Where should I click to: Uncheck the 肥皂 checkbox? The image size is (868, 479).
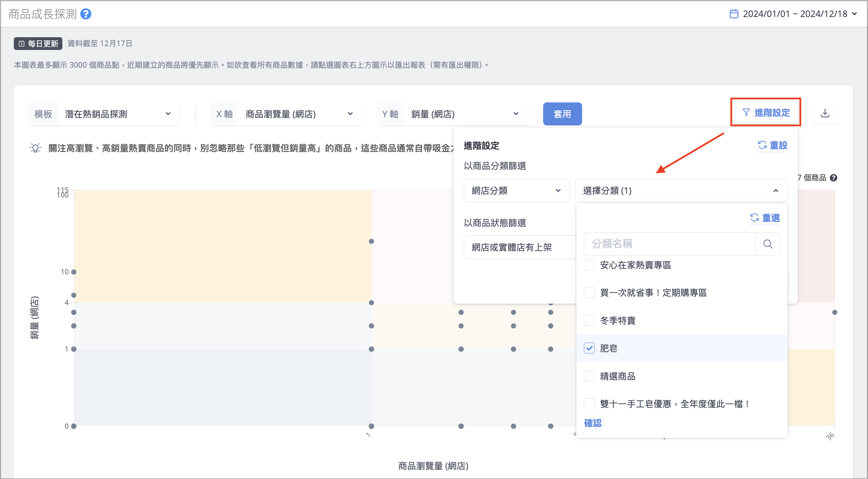589,348
